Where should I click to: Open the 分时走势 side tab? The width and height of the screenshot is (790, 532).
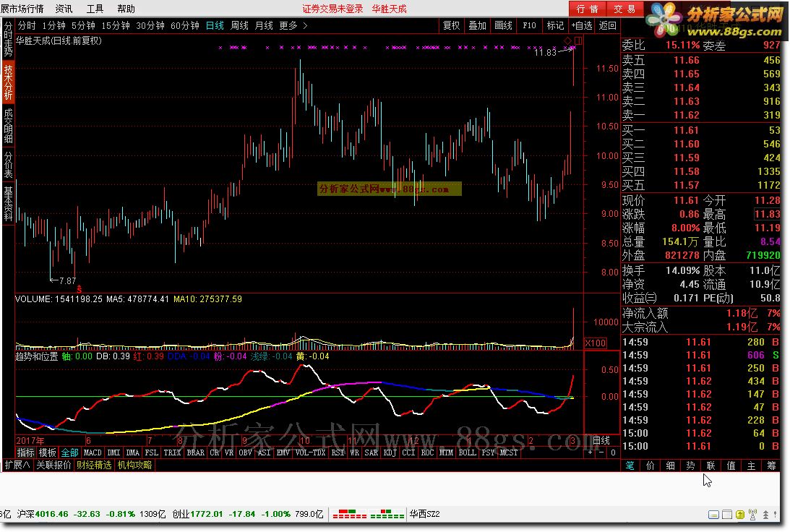click(x=8, y=39)
